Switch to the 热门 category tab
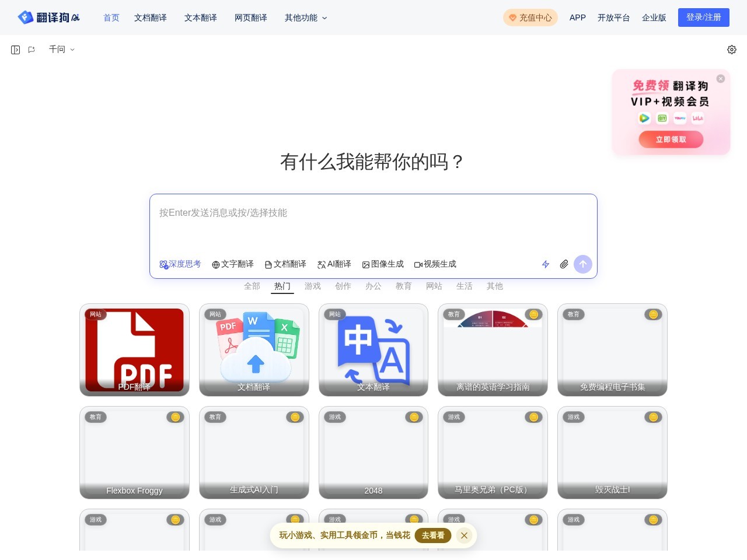 click(282, 286)
